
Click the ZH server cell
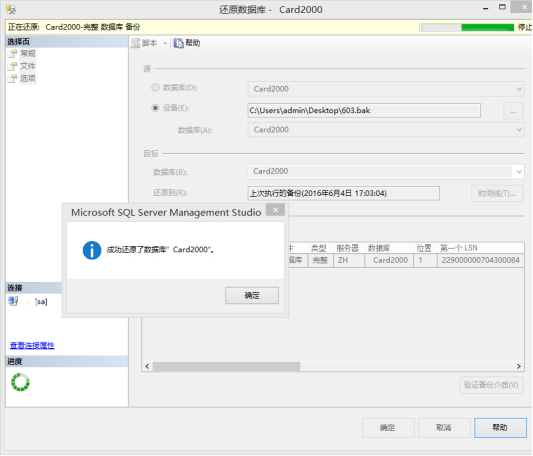coord(348,260)
